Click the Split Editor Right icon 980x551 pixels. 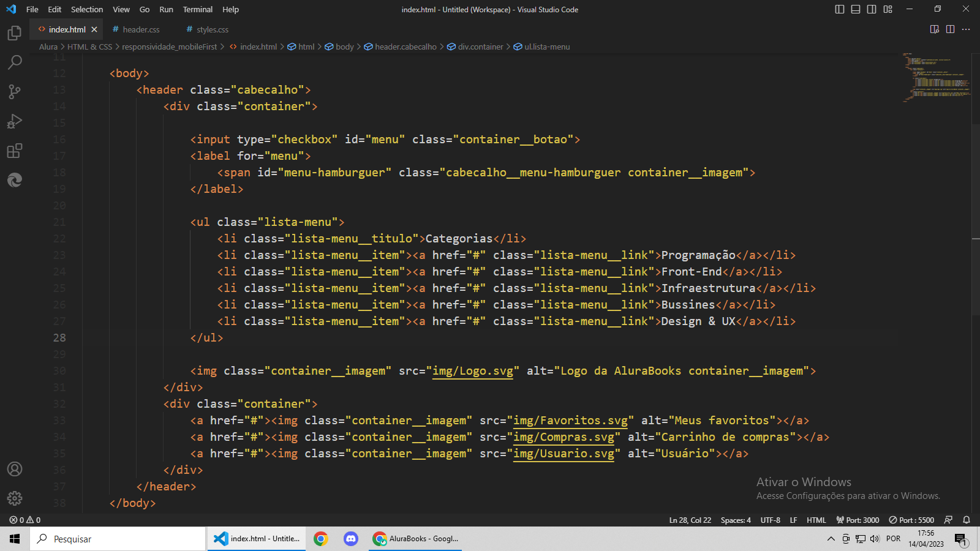(951, 29)
